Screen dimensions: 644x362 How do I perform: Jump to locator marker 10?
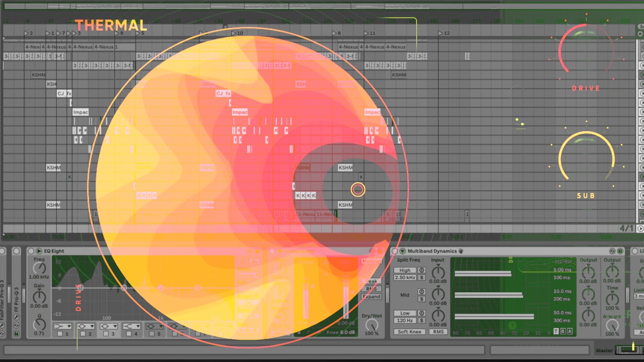pyautogui.click(x=237, y=33)
